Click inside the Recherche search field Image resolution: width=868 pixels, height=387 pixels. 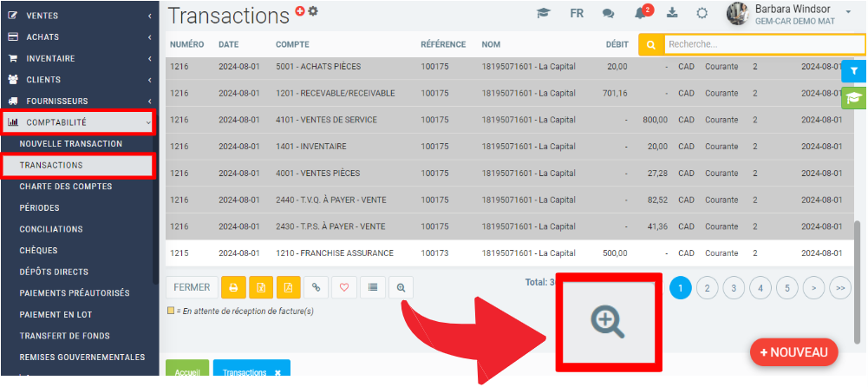(x=763, y=43)
